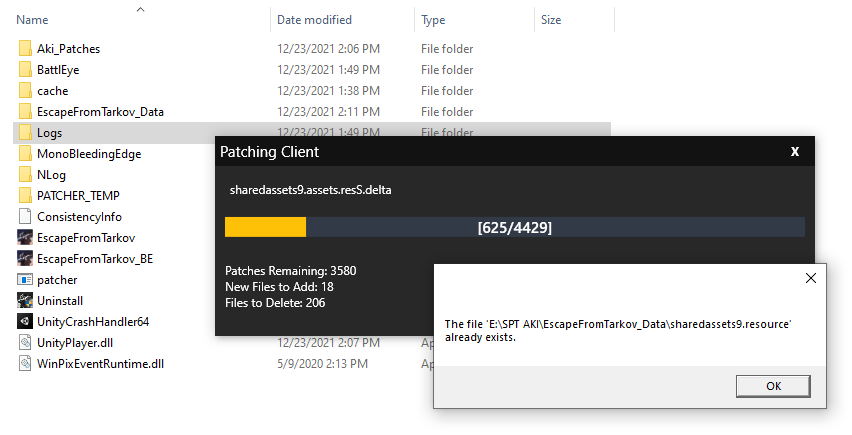Select the EscapeFromTarkov application icon

25,237
